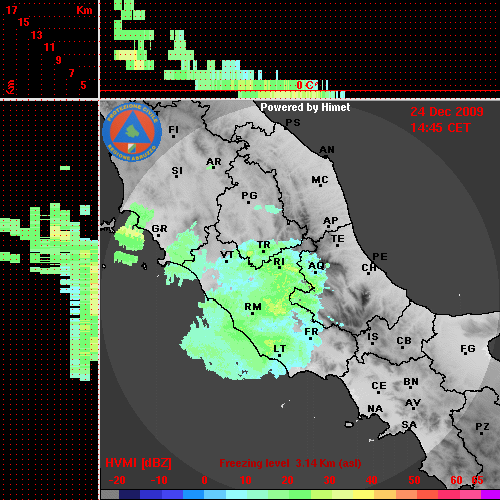The image size is (500, 500).
Task: Click the '-20' dBZ scale value
Action: [x=117, y=480]
